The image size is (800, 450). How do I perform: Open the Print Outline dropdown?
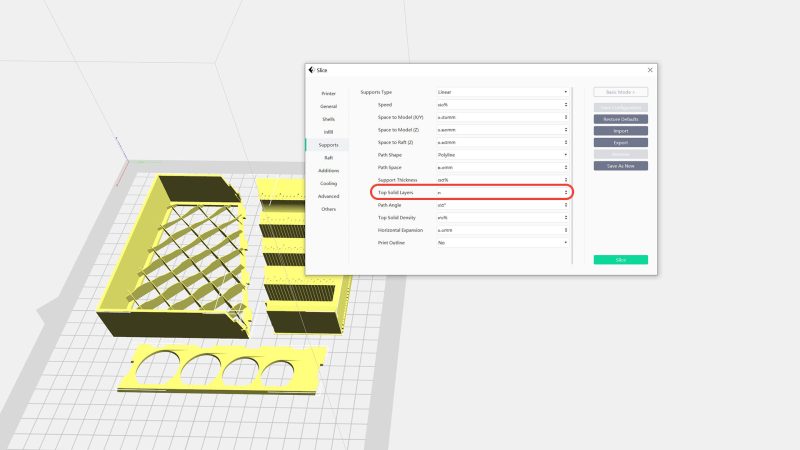[x=502, y=243]
